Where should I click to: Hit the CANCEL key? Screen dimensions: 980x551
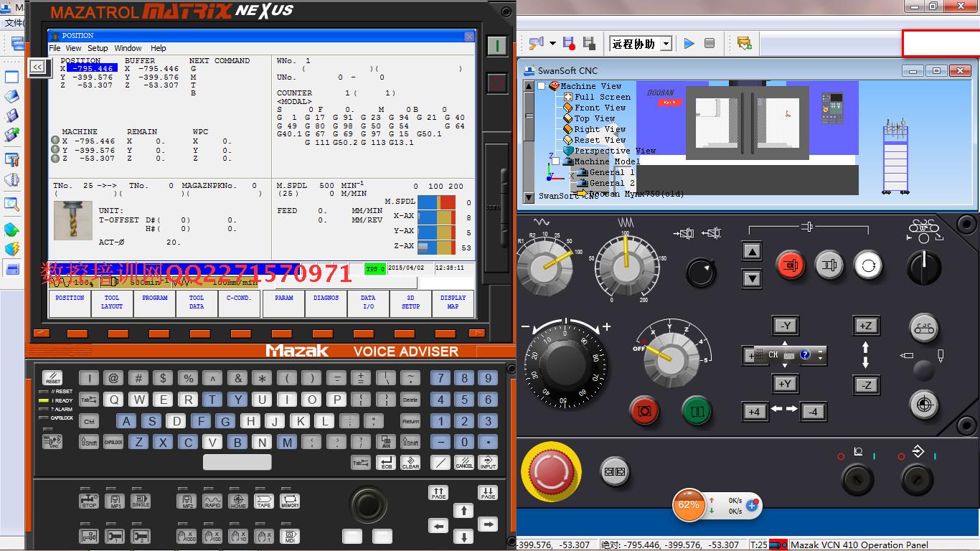click(x=464, y=463)
